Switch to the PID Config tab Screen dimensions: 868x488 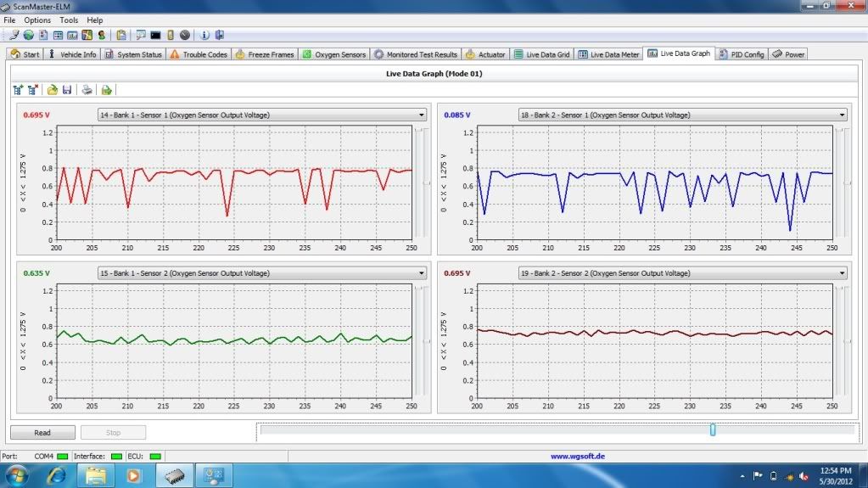coord(742,54)
